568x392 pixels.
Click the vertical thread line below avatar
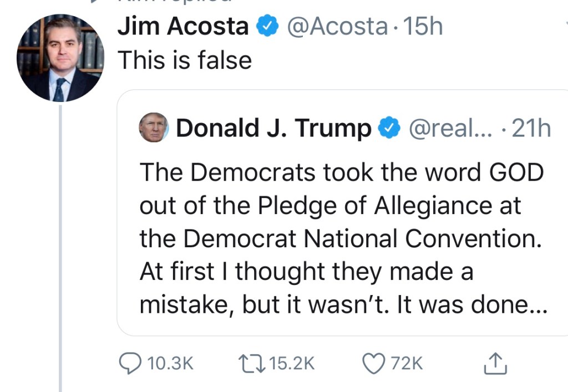pos(60,250)
